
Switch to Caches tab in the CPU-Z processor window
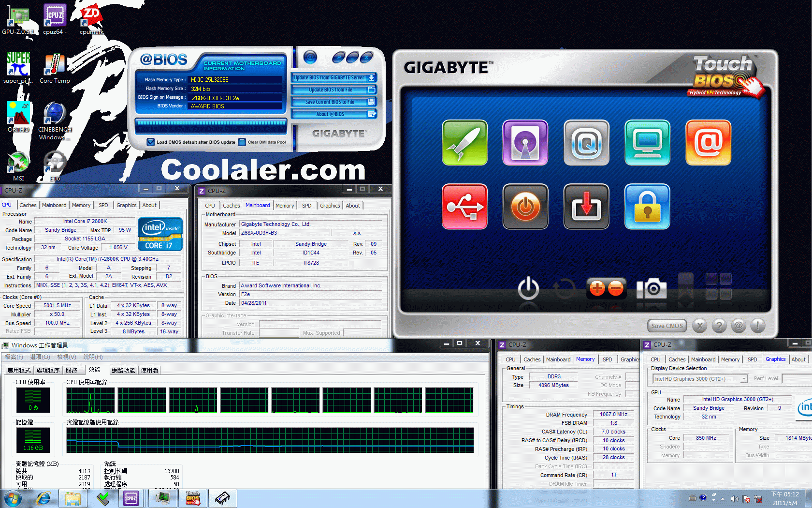(28, 205)
